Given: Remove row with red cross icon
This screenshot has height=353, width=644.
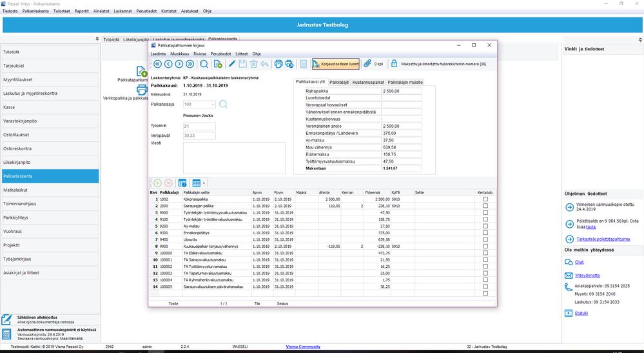Looking at the screenshot, I should tap(168, 183).
